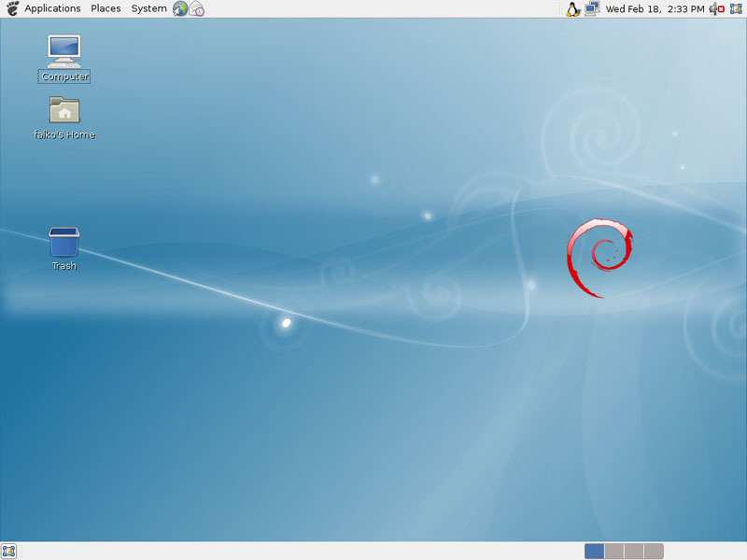The width and height of the screenshot is (747, 560).
Task: Switch to the fourth workspace
Action: pyautogui.click(x=654, y=551)
